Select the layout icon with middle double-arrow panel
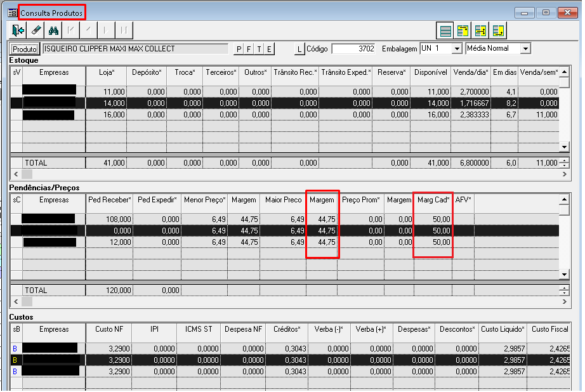The image size is (585, 392). pos(480,30)
